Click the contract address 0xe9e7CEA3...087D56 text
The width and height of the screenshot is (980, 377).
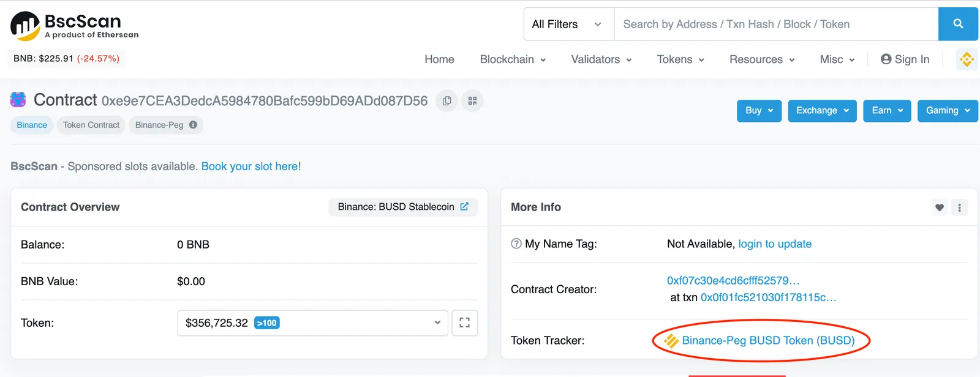tap(265, 101)
